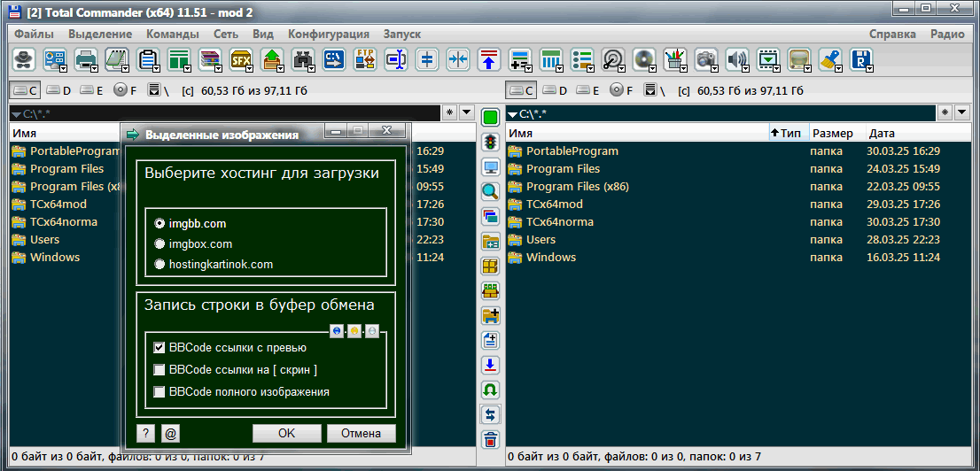
Task: Click the rename text-cursor toolbar icon
Action: [x=395, y=59]
